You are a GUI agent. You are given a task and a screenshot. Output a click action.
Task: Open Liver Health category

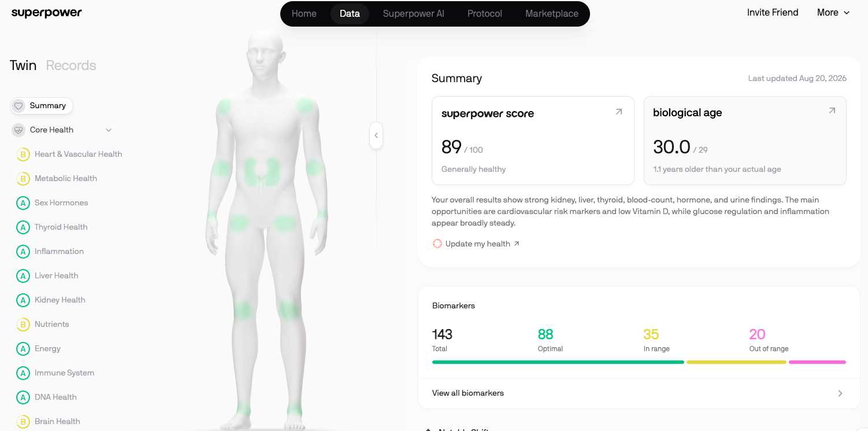pyautogui.click(x=57, y=276)
